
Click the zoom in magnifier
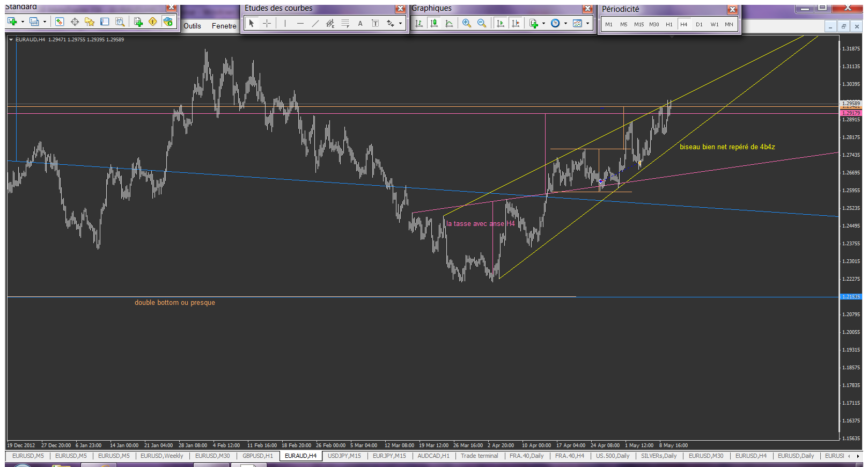point(466,23)
